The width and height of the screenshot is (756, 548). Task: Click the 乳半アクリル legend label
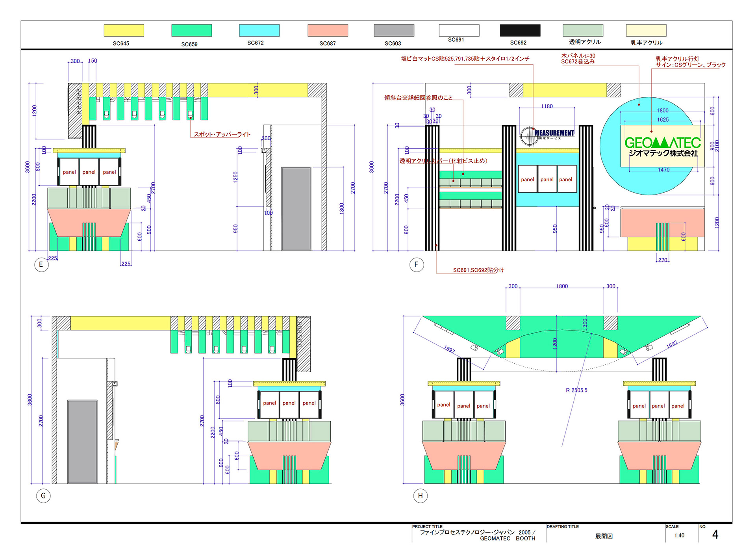click(x=647, y=43)
